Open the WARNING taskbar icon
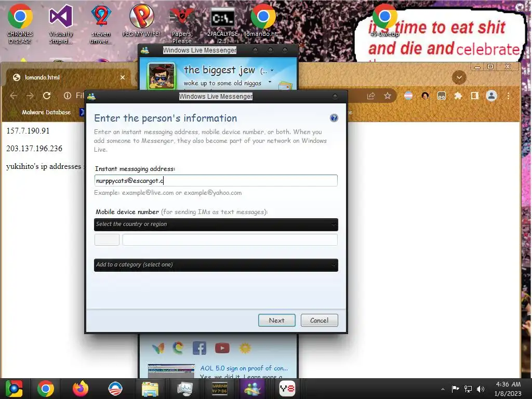 (219, 389)
